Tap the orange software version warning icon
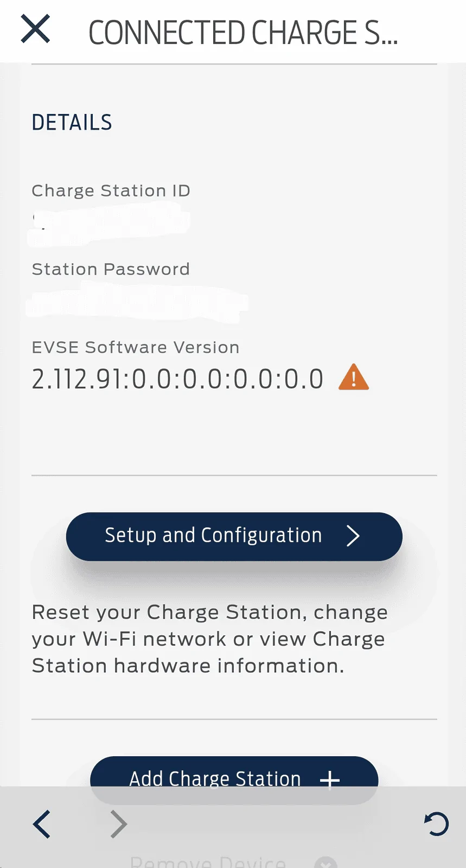The height and width of the screenshot is (868, 466). point(353,378)
